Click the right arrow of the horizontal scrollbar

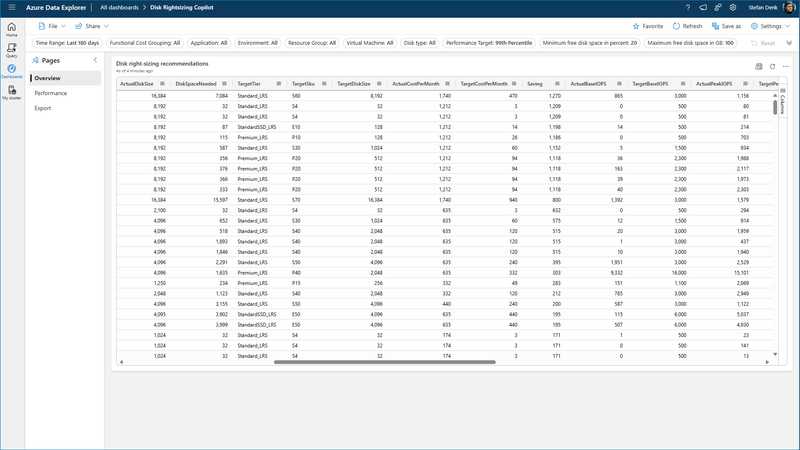pos(767,362)
